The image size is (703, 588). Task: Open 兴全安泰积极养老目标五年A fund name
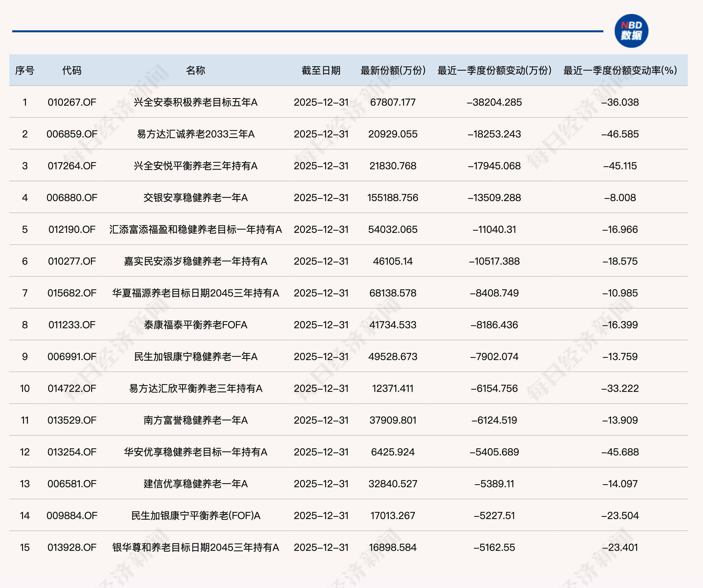195,102
